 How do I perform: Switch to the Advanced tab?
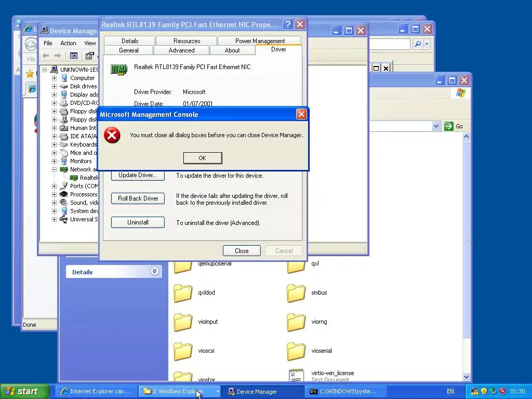(181, 50)
